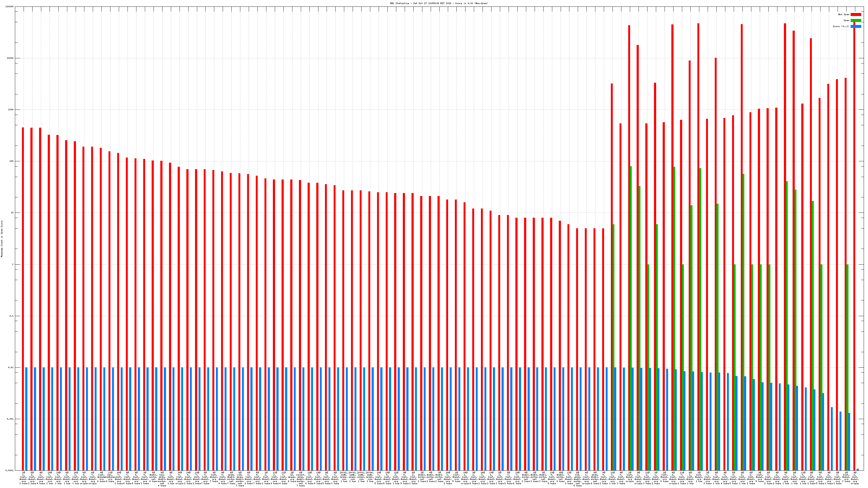Click the 0.1 y-axis tick label
This screenshot has height=488, width=868.
(12, 316)
